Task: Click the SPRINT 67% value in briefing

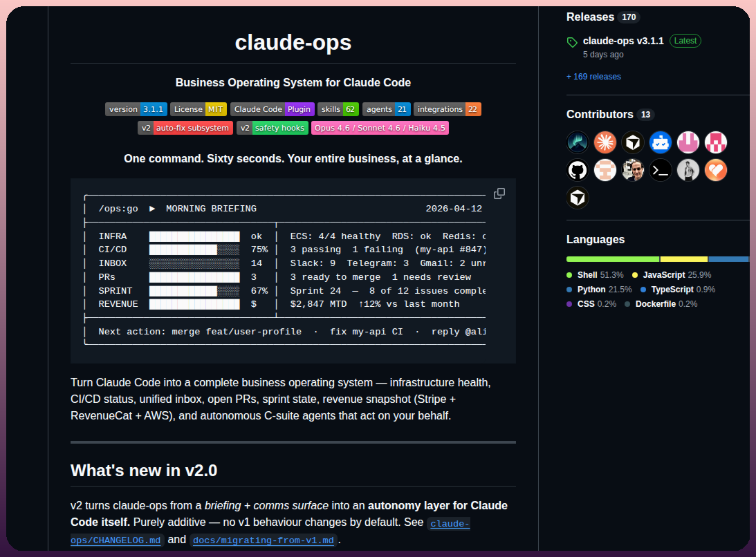Action: pos(259,291)
